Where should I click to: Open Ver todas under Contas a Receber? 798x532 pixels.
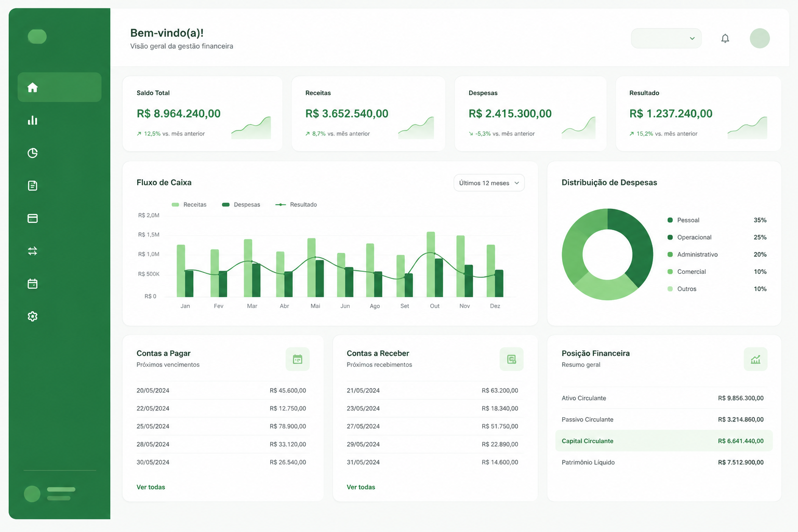pyautogui.click(x=361, y=487)
